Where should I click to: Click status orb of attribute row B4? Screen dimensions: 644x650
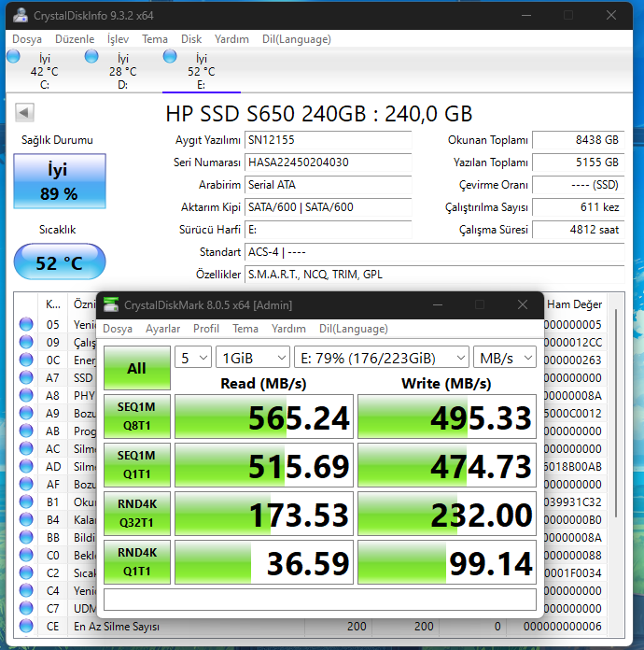(26, 519)
